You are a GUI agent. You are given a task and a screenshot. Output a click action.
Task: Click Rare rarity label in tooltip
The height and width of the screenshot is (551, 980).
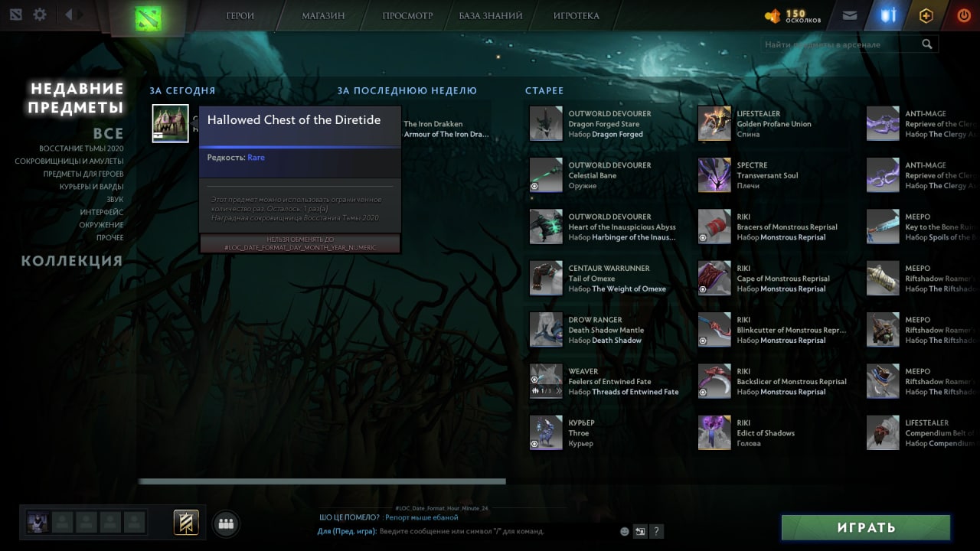256,158
